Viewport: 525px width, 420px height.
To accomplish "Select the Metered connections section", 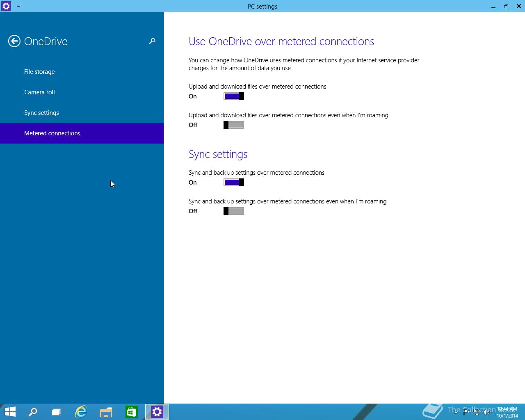I will pyautogui.click(x=82, y=133).
